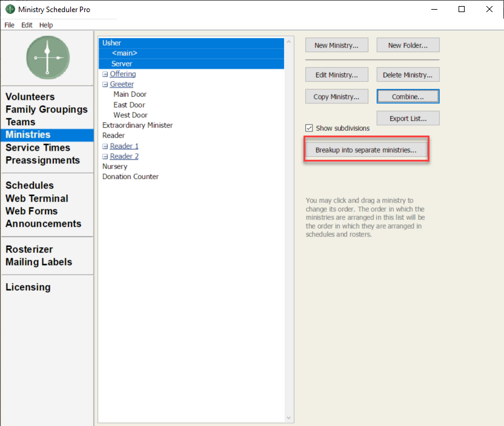Collapse the Greeter ministry group
Viewport: 504px width, 426px height.
click(x=105, y=85)
